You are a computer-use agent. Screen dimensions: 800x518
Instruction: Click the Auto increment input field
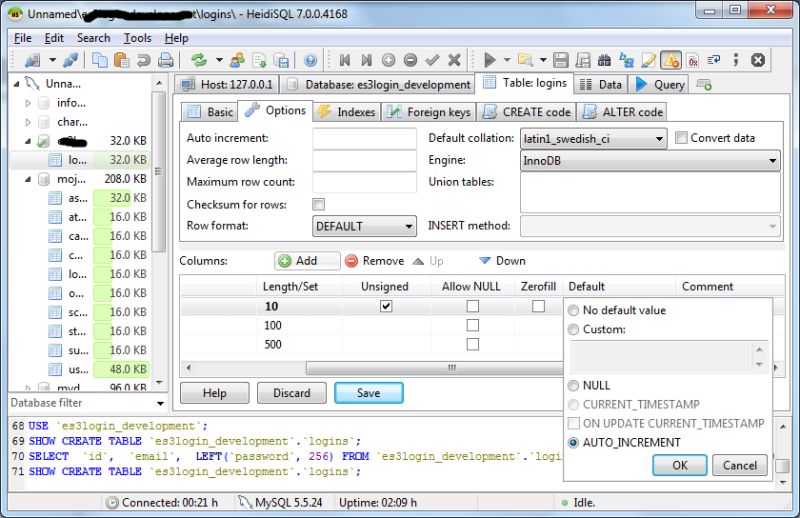coord(364,138)
